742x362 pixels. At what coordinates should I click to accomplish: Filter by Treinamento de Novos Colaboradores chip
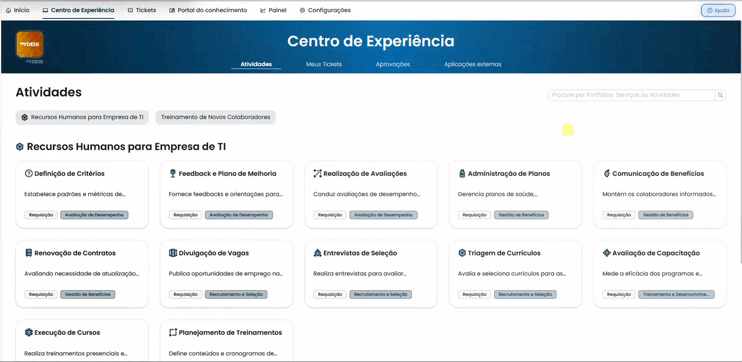pyautogui.click(x=215, y=117)
